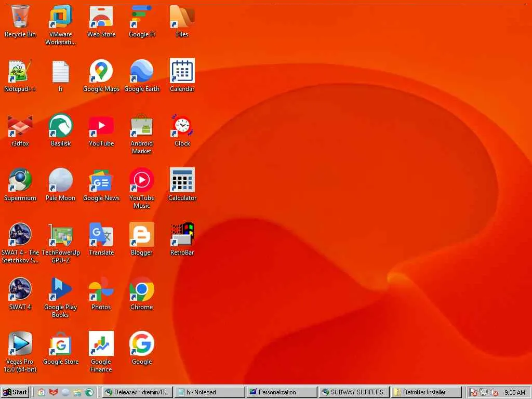Open the Google Store shortcut
The image size is (532, 399).
[x=61, y=349]
